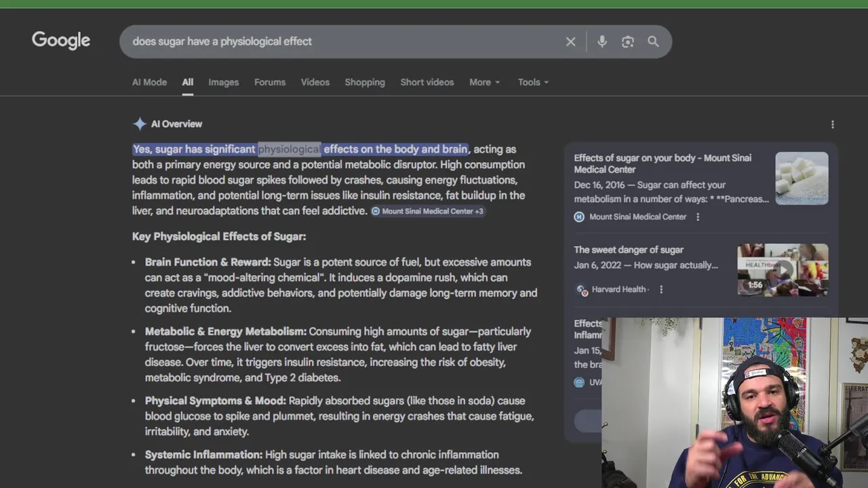The height and width of the screenshot is (488, 868).
Task: Submit search with magnifier icon
Action: (x=653, y=41)
